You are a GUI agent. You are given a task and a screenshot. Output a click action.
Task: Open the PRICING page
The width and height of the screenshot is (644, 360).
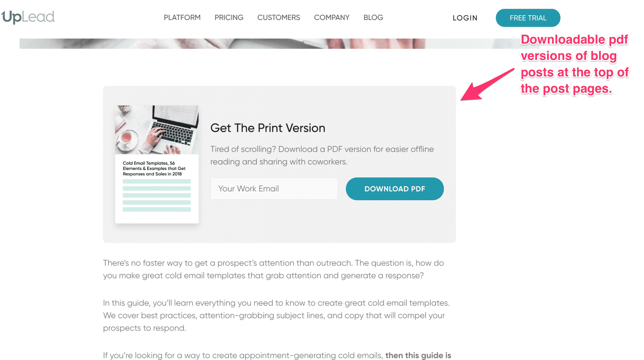tap(229, 17)
